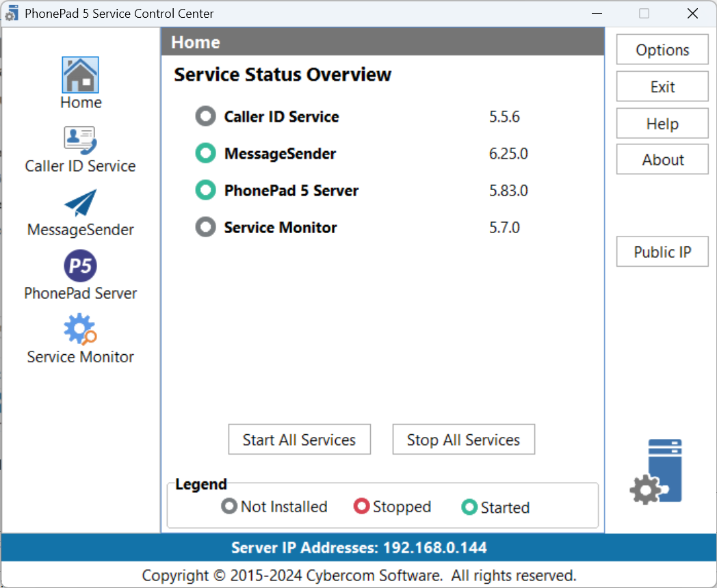Screen dimensions: 717x588
Task: Select the Caller ID Service row label
Action: 281,117
